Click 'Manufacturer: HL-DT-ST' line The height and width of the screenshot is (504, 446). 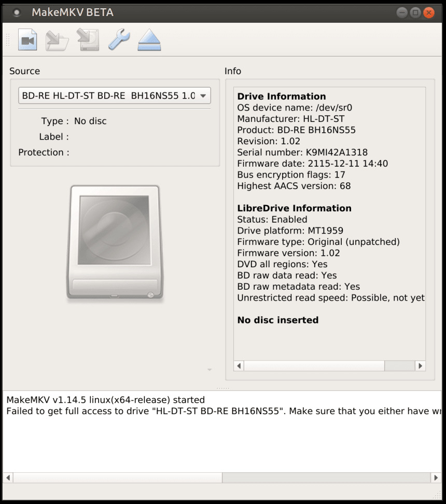click(291, 119)
